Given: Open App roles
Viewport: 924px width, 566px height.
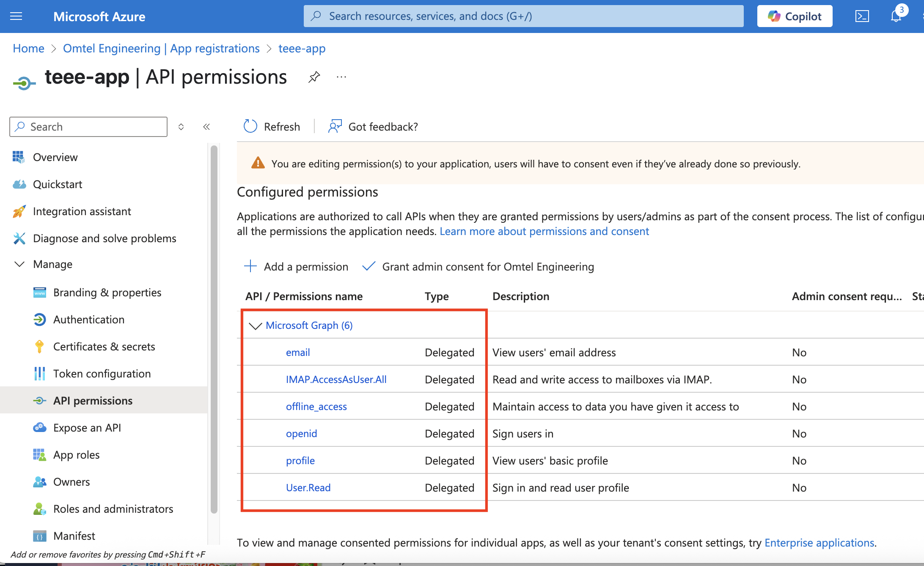Looking at the screenshot, I should click(x=77, y=455).
